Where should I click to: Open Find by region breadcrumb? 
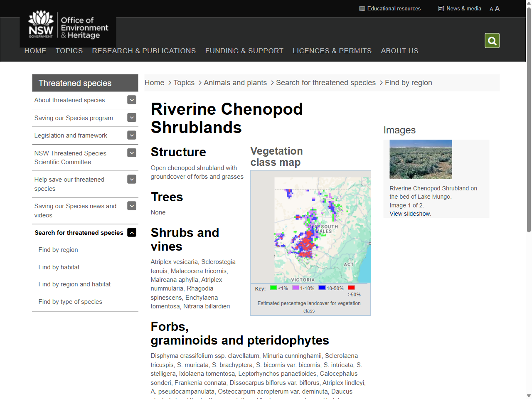click(x=409, y=83)
